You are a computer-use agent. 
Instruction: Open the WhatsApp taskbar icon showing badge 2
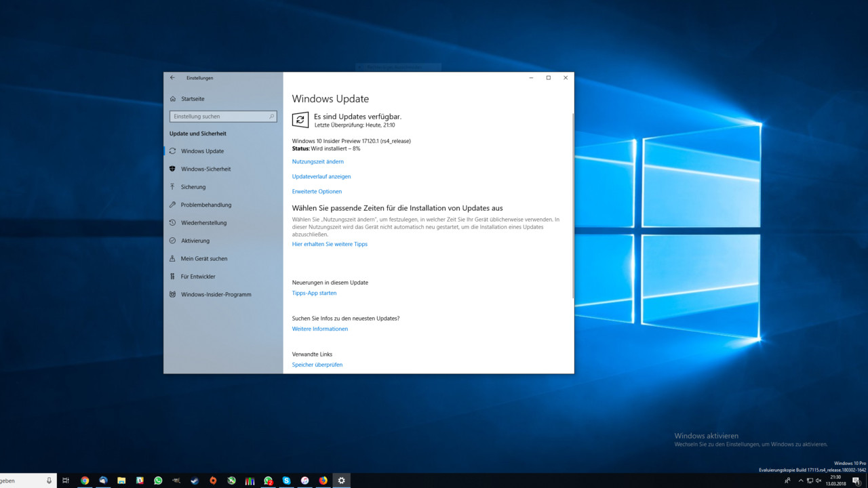point(268,481)
